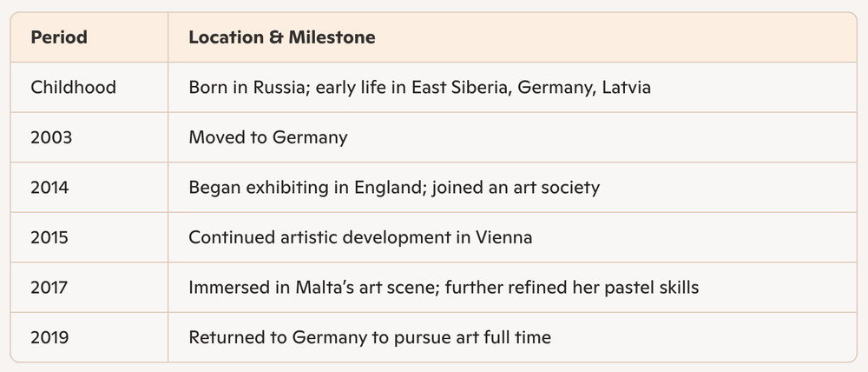This screenshot has height=372, width=868.
Task: Click the artistic development in Vienna cell
Action: 513,236
